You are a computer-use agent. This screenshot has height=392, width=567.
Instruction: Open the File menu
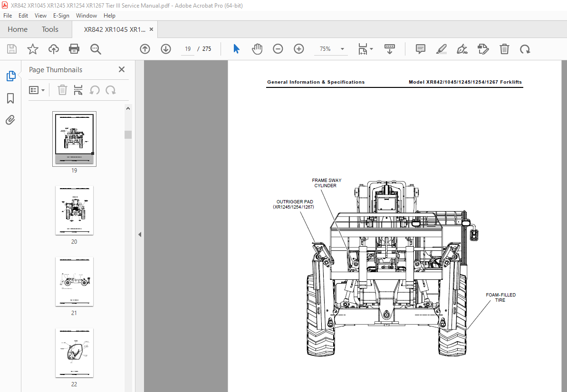[x=8, y=16]
